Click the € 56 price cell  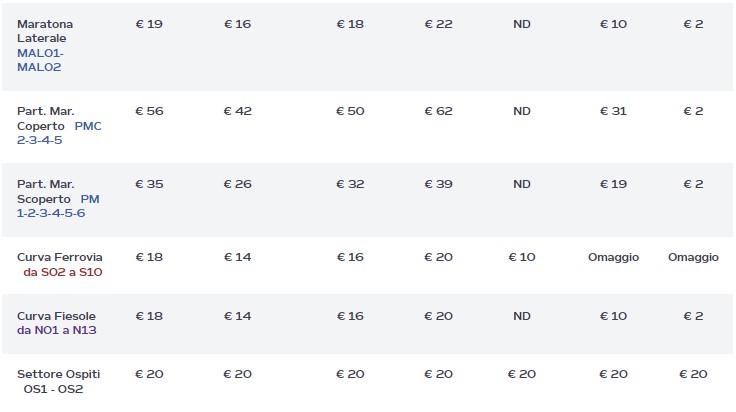(x=149, y=111)
